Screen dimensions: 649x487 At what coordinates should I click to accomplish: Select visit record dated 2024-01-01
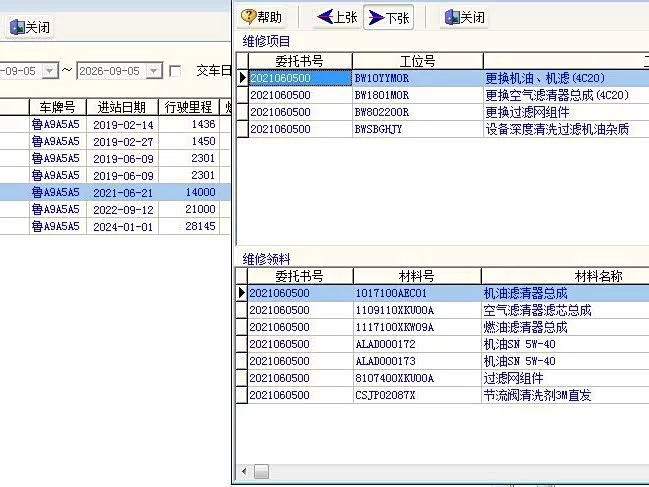(x=115, y=226)
